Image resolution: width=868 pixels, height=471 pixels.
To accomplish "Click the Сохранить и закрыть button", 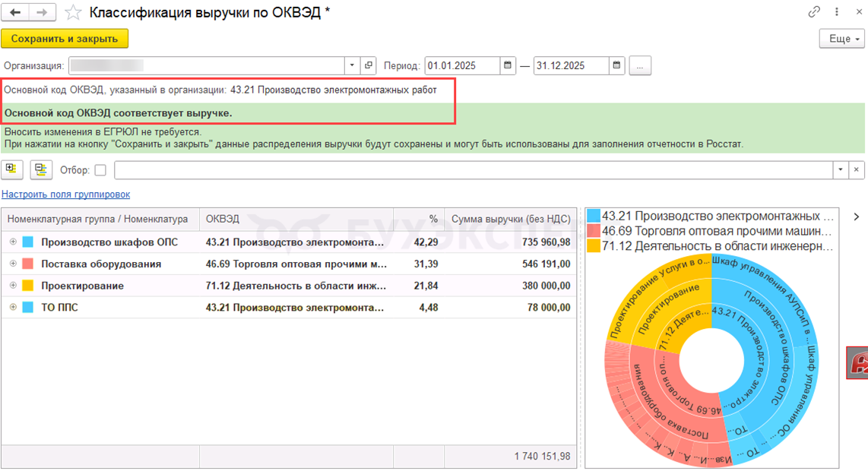I will pos(65,39).
